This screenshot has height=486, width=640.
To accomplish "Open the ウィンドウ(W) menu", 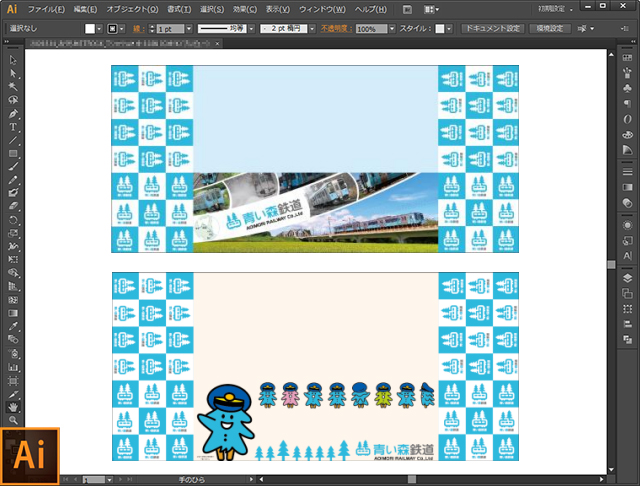I will click(x=322, y=8).
